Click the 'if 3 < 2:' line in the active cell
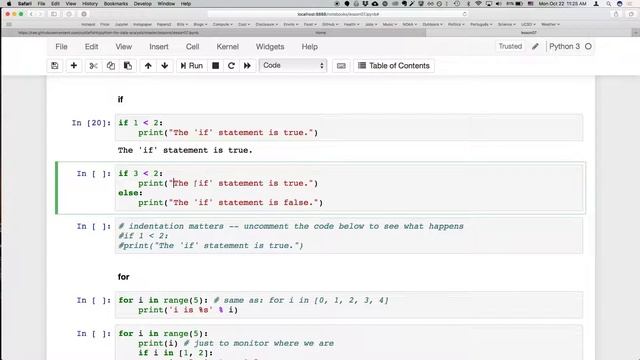The width and height of the screenshot is (640, 360). pos(140,173)
